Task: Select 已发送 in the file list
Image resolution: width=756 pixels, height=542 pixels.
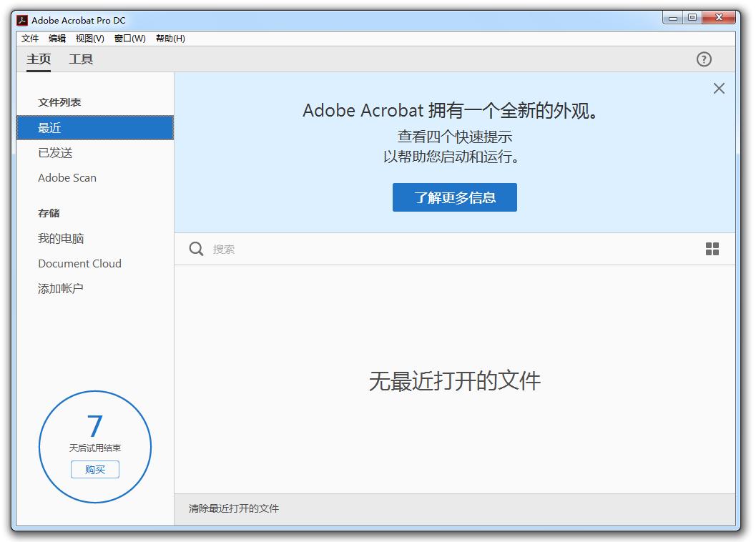Action: [95, 153]
